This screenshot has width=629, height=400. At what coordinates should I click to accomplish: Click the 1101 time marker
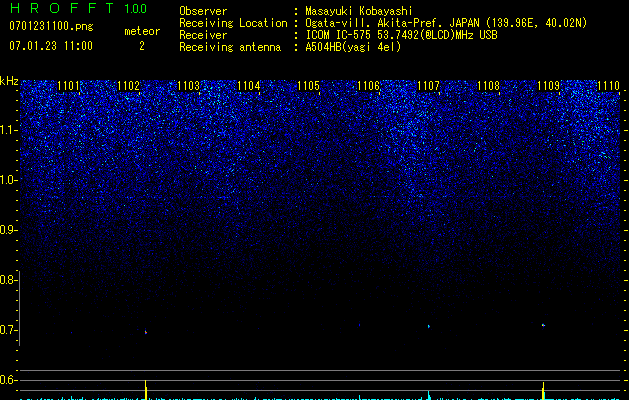click(69, 86)
